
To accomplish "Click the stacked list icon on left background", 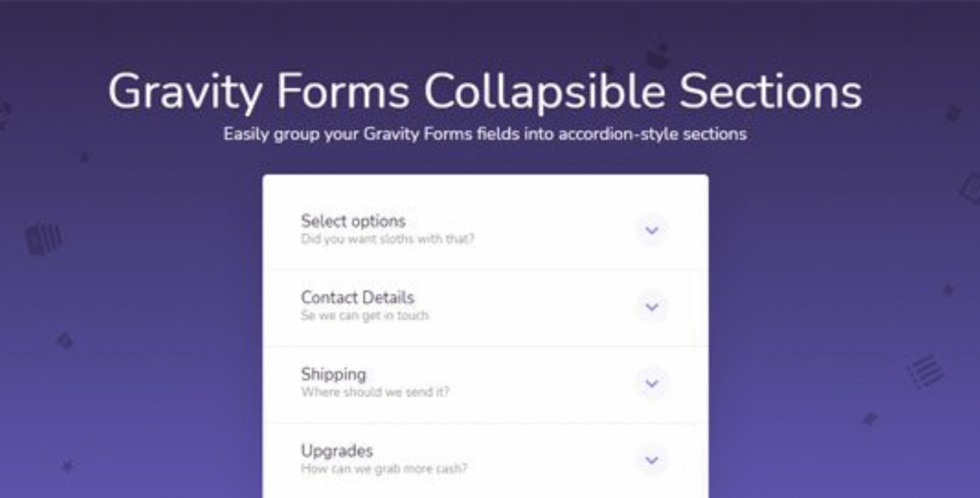I will [x=43, y=239].
